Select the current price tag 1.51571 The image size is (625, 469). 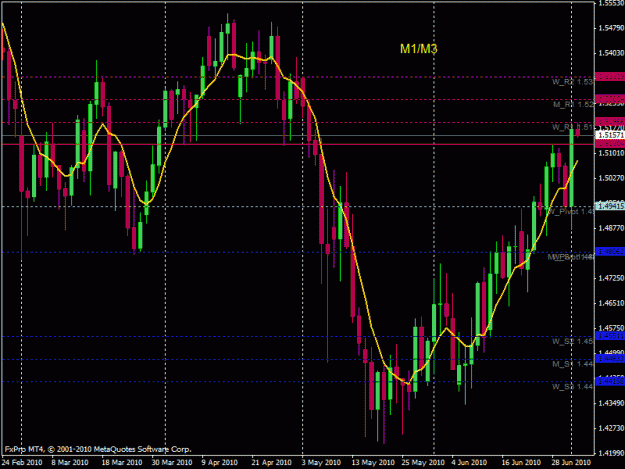click(610, 135)
